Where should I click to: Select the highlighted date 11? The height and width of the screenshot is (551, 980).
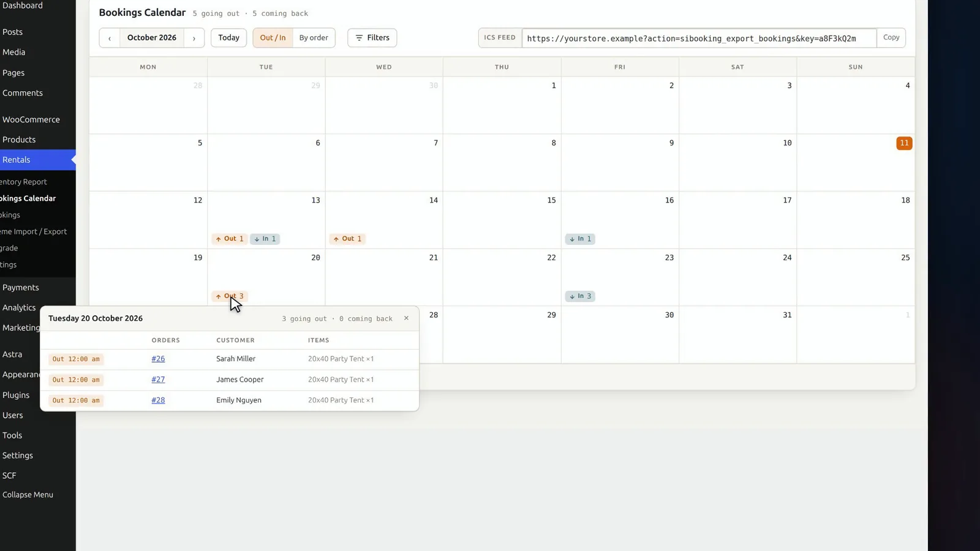tap(904, 143)
